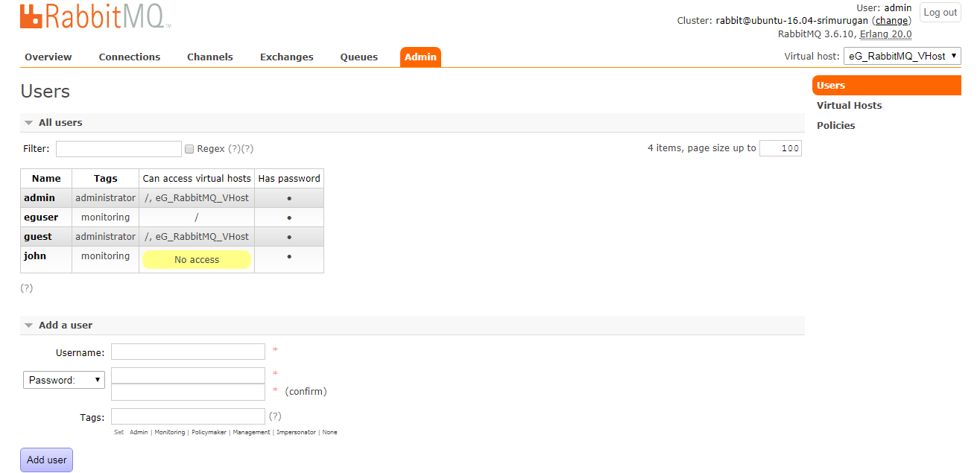
Task: Open Policies in the sidebar
Action: tap(835, 125)
